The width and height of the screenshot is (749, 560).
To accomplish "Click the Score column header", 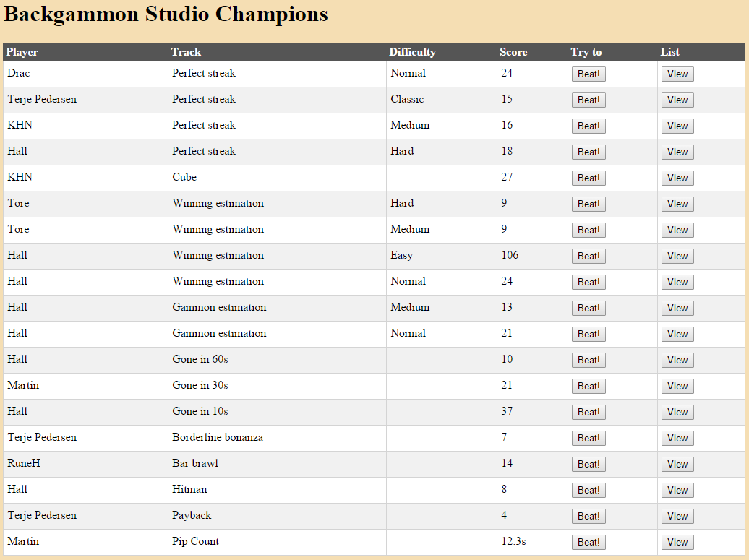I will (x=513, y=52).
